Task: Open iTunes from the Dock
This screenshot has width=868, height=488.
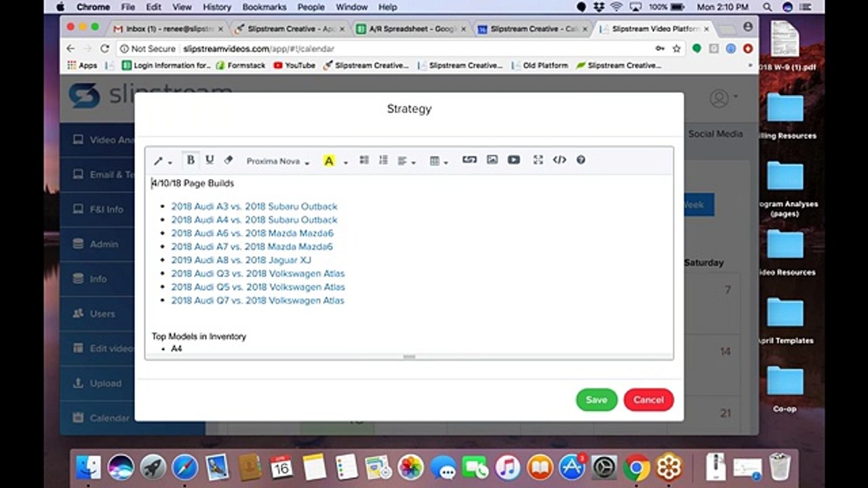Action: [x=507, y=467]
